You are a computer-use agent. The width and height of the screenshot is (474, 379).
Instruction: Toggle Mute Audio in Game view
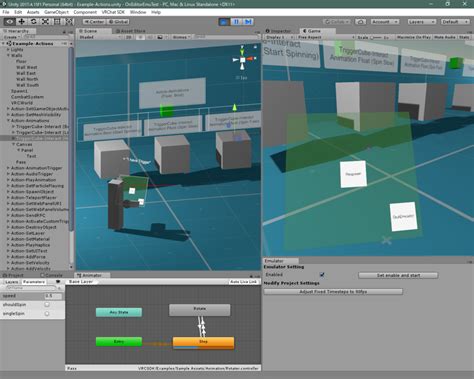point(445,37)
